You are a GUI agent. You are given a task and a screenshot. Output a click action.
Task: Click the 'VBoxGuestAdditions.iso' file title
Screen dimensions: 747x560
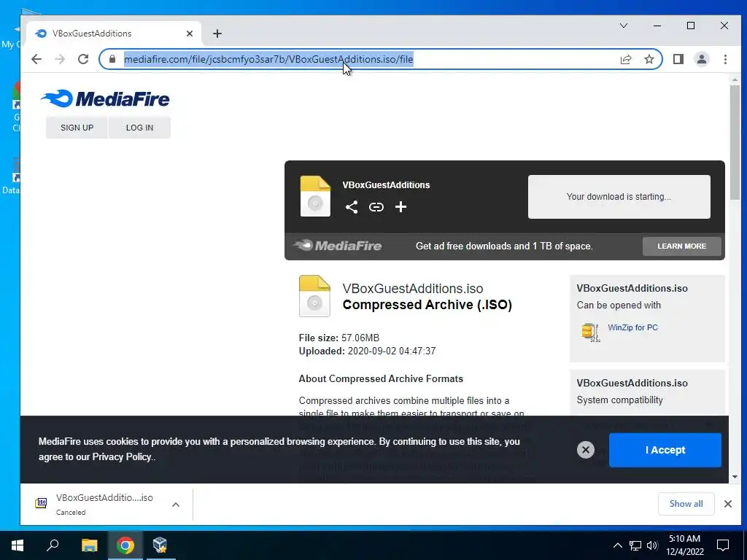(x=413, y=289)
